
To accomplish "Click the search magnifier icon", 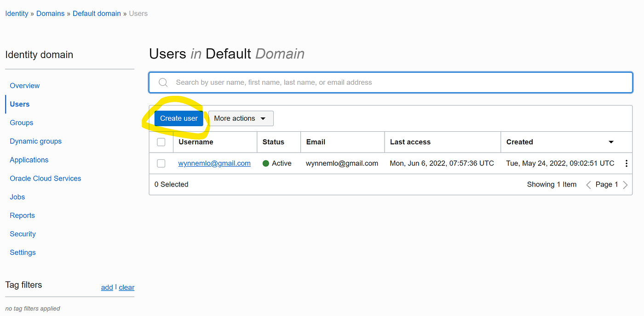I will point(163,82).
